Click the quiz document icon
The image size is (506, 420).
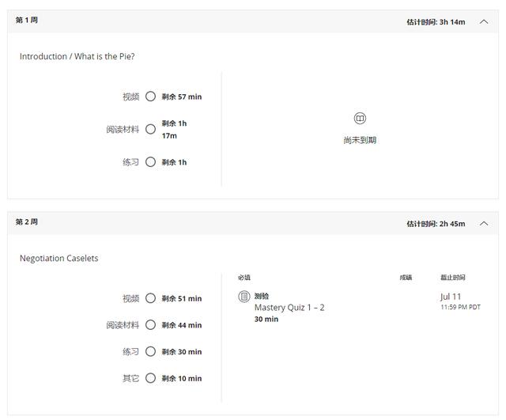click(244, 297)
